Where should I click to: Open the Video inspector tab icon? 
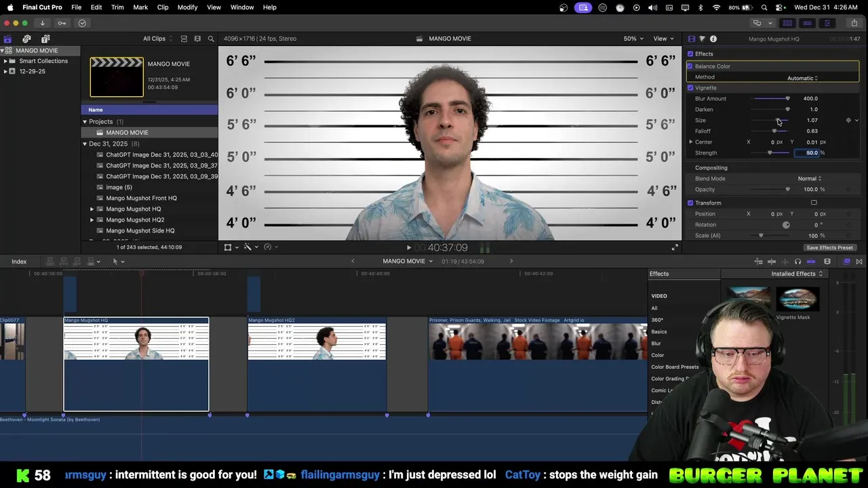(691, 39)
